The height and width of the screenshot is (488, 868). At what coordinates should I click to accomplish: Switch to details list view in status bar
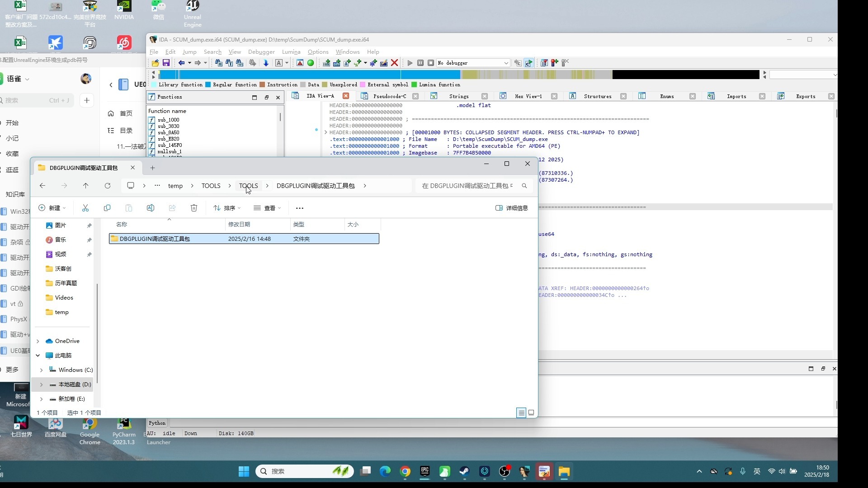tap(521, 413)
